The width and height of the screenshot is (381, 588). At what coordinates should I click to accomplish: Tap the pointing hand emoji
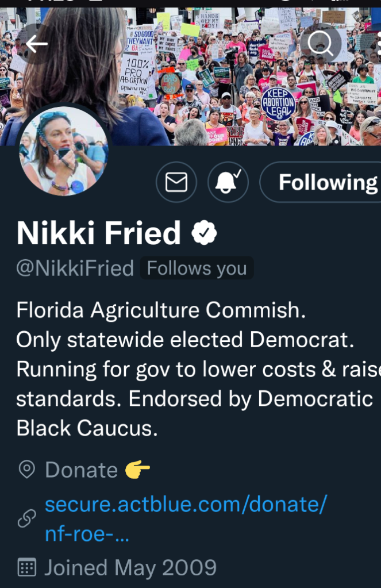138,470
